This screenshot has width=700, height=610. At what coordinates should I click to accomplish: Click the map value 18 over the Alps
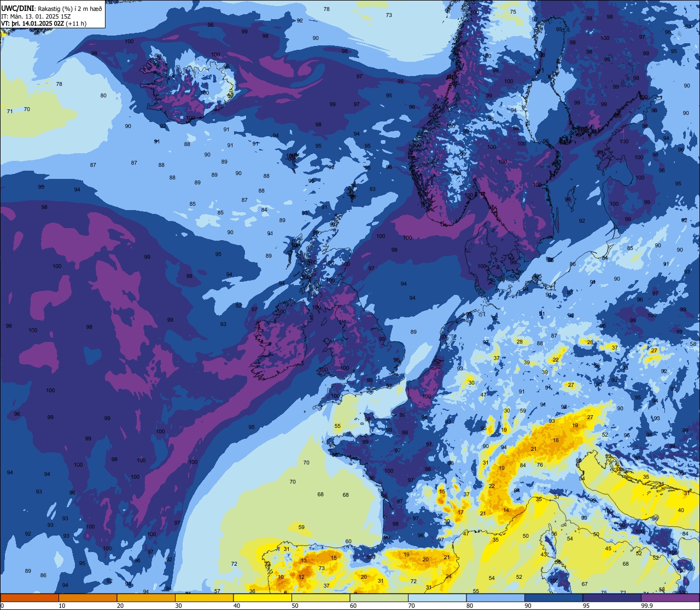556,440
